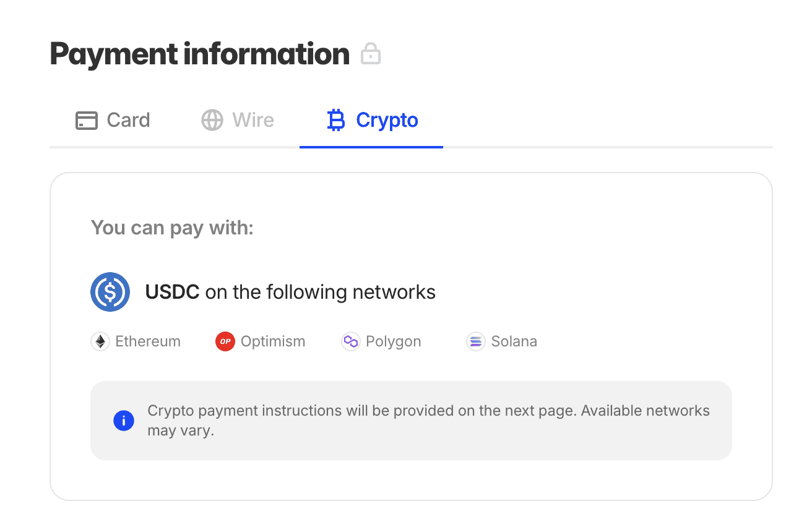This screenshot has width=812, height=527.
Task: Click the red Optimism OP logo
Action: [225, 341]
